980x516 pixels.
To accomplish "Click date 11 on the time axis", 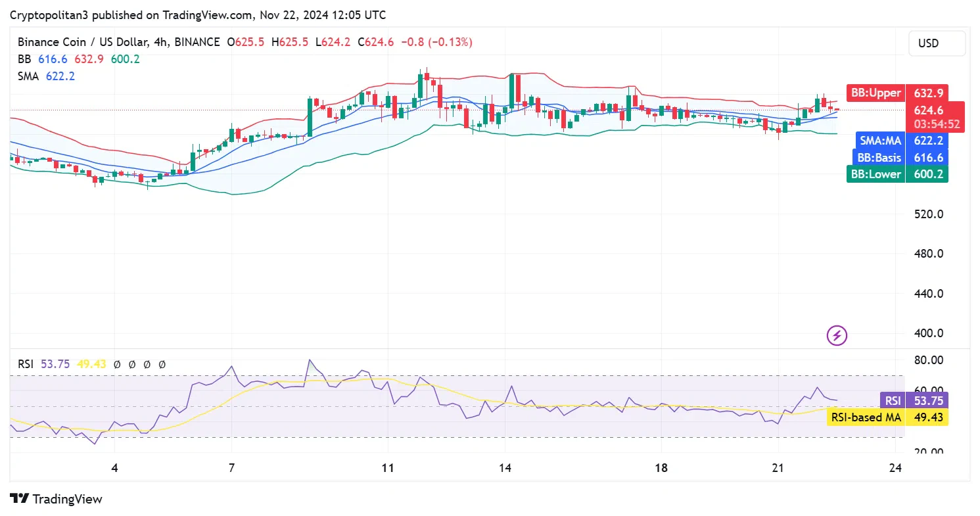I will pyautogui.click(x=388, y=469).
